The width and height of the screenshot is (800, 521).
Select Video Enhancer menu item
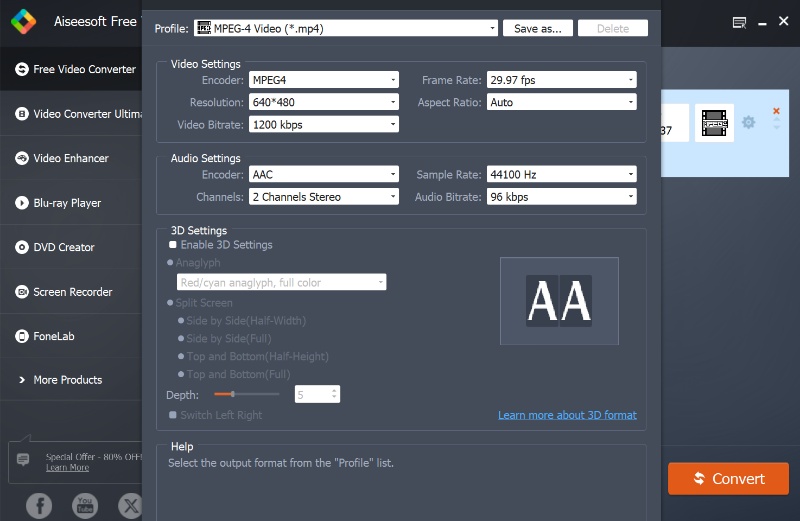tap(71, 158)
